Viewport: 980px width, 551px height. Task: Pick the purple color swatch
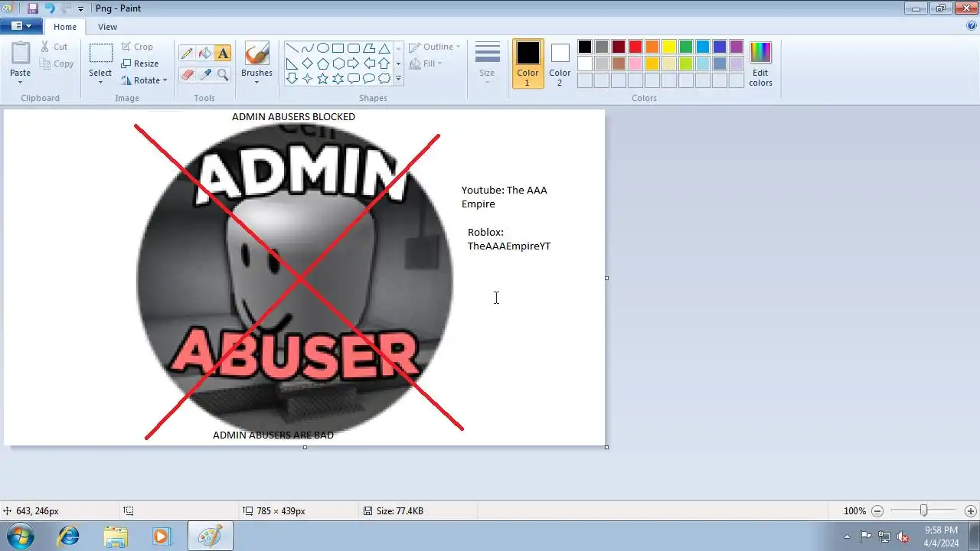737,47
